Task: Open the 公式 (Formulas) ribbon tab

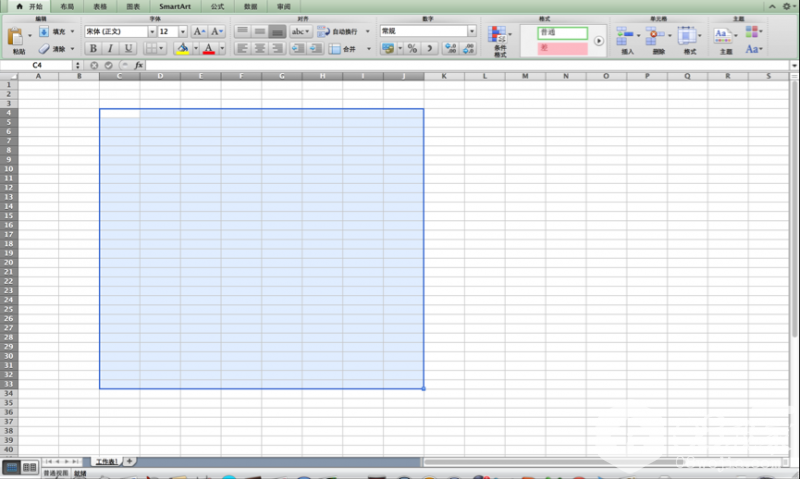Action: click(x=216, y=6)
